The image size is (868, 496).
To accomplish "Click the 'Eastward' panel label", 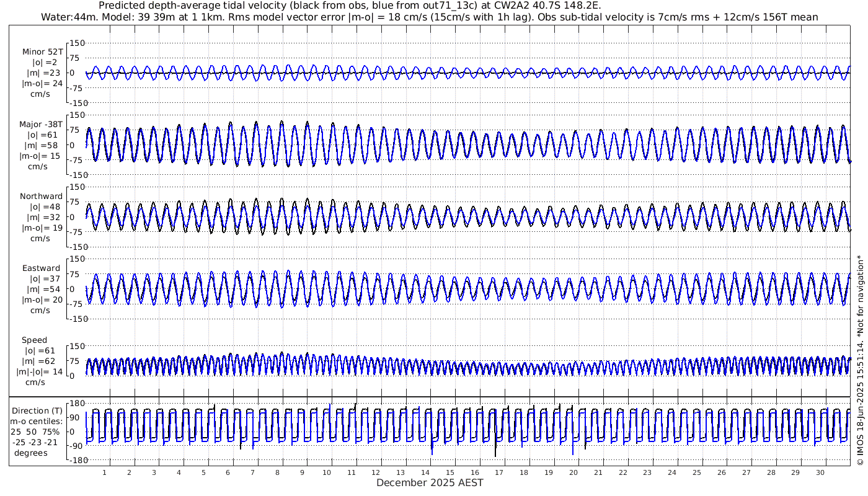I will point(42,268).
